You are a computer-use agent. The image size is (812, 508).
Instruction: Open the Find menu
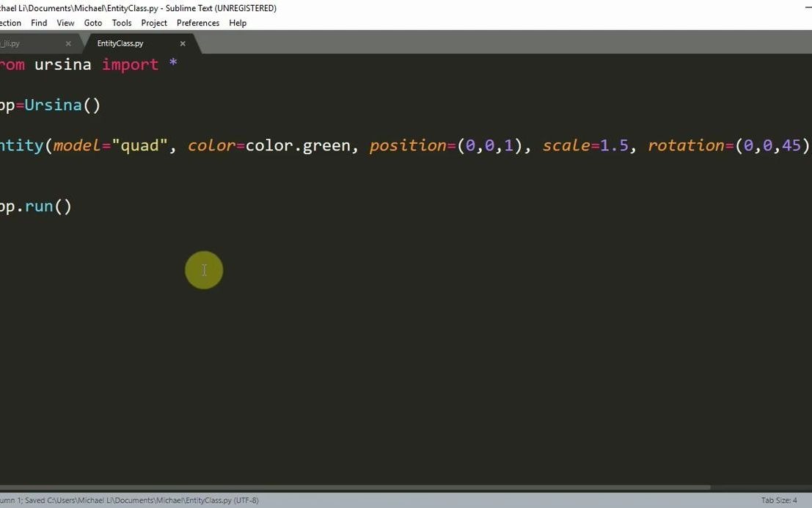point(38,23)
